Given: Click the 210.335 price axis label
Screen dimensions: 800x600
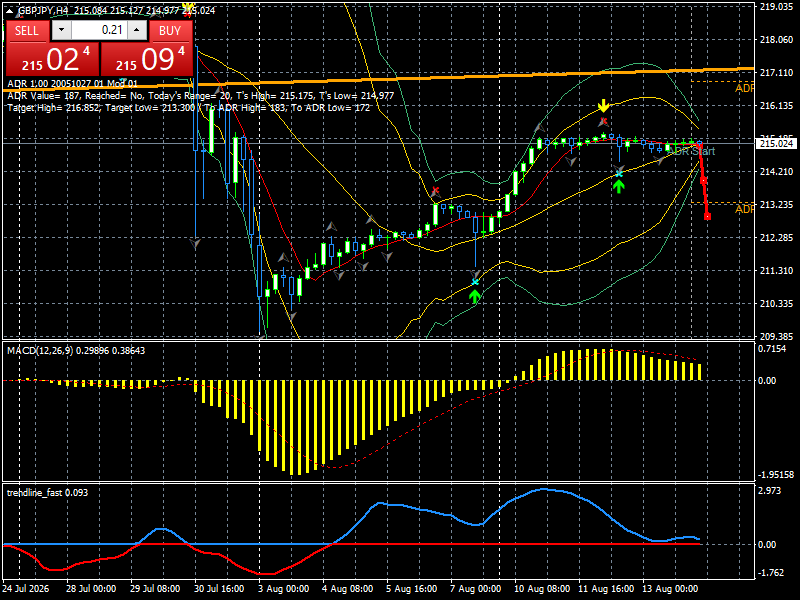Looking at the screenshot, I should point(776,304).
